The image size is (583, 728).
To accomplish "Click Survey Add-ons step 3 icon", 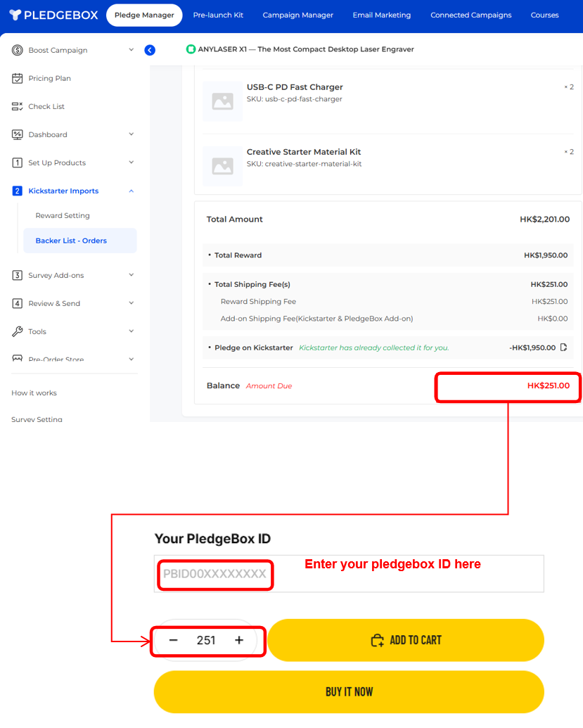I will (x=17, y=275).
